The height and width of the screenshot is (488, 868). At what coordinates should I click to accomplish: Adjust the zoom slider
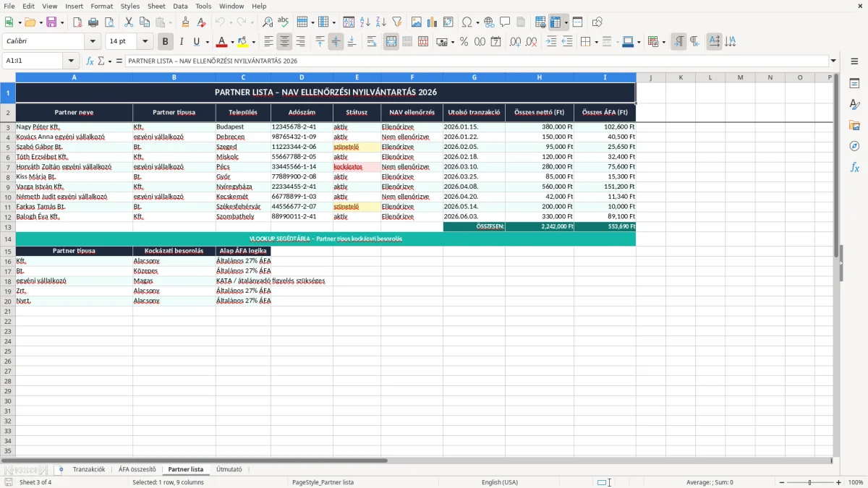(x=809, y=482)
